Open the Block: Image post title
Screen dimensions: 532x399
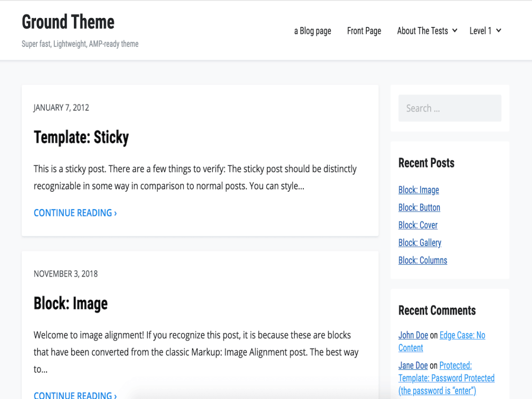(70, 303)
